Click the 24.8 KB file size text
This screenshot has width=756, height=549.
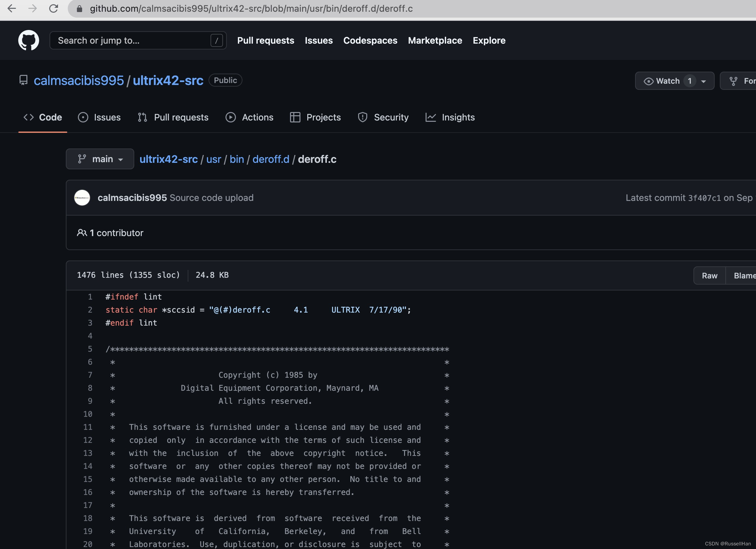click(212, 275)
